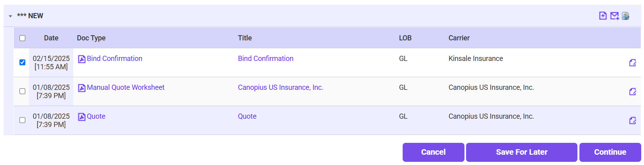Uncheck the Bind Confirmation row checkbox
This screenshot has height=165, width=644.
pyautogui.click(x=23, y=62)
